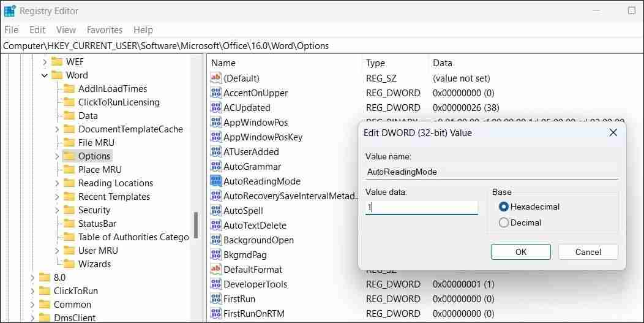Image resolution: width=644 pixels, height=323 pixels.
Task: Click the Word folder icon
Action: click(57, 75)
